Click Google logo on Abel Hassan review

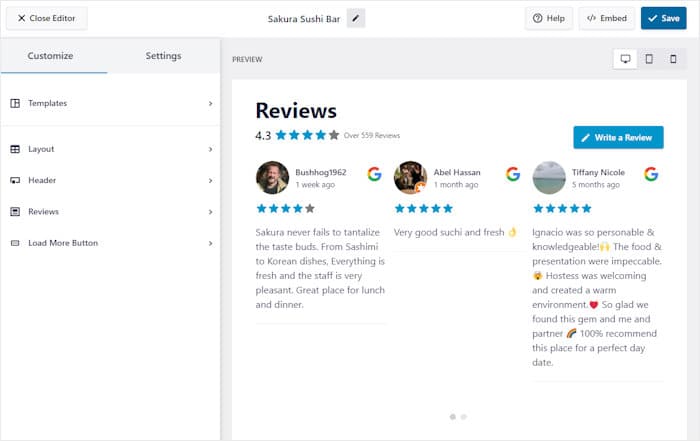(x=513, y=174)
